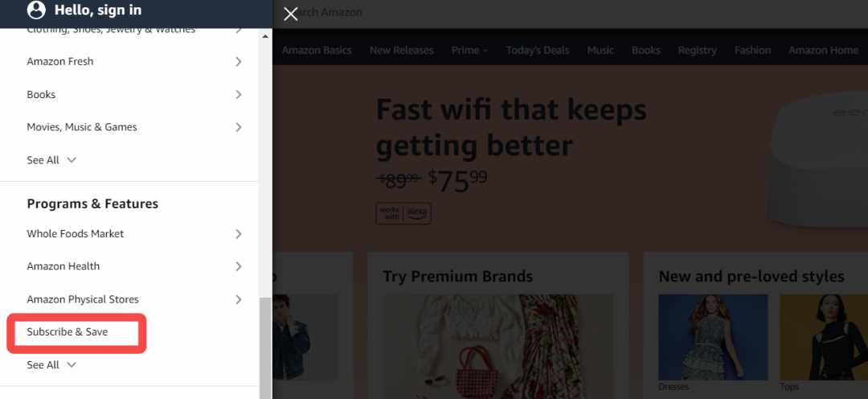Screen dimensions: 868x399
Task: Close the side menu with X icon
Action: (x=291, y=14)
